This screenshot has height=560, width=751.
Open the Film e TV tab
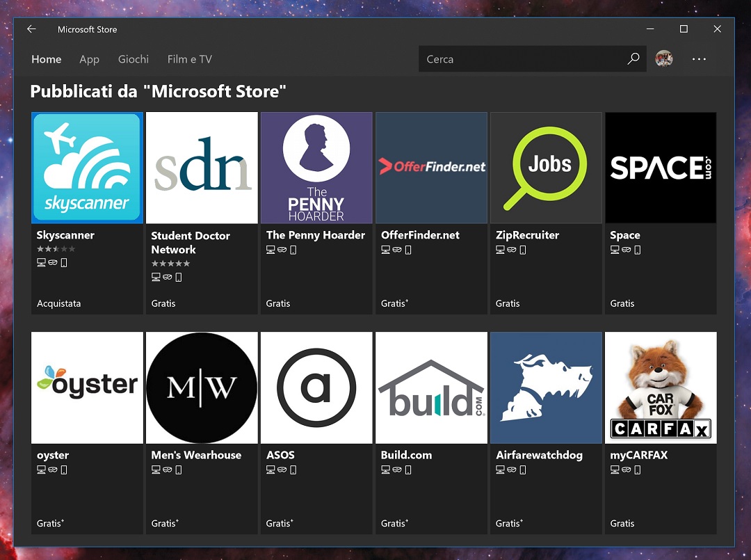click(x=190, y=59)
